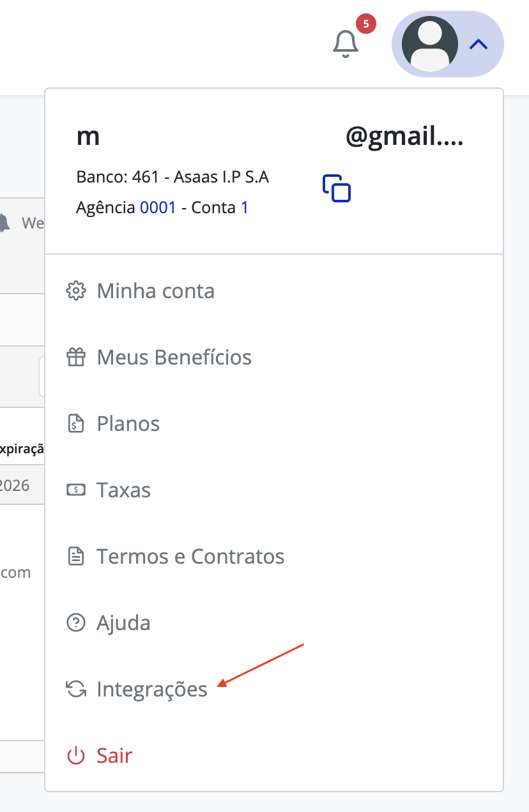Click the Sair power icon
This screenshot has height=812, width=529.
(76, 756)
